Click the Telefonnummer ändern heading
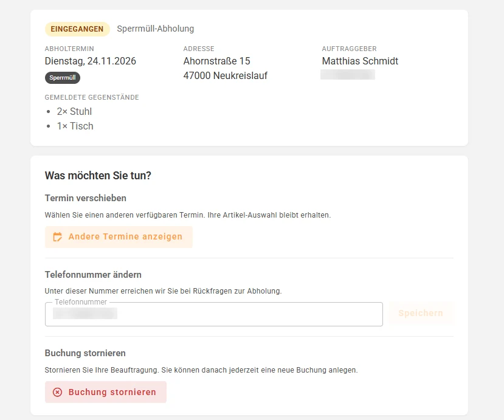504x420 pixels. pos(93,275)
